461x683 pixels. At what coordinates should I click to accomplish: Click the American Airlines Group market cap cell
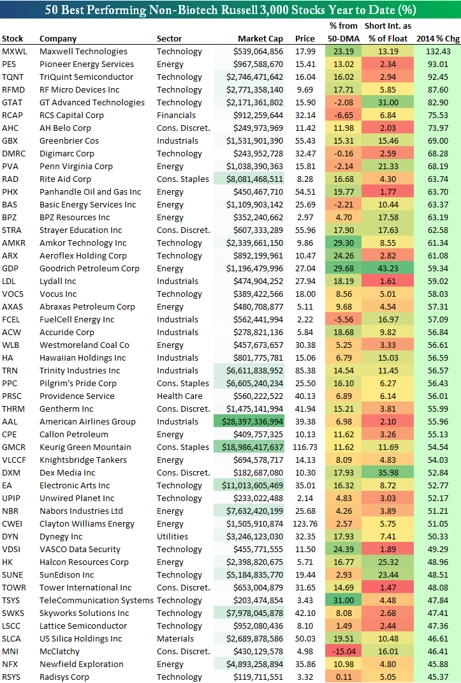pyautogui.click(x=248, y=422)
